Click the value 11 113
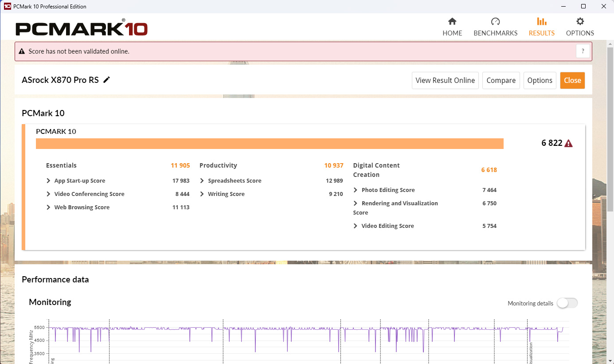Viewport: 614px width, 364px height. coord(181,207)
